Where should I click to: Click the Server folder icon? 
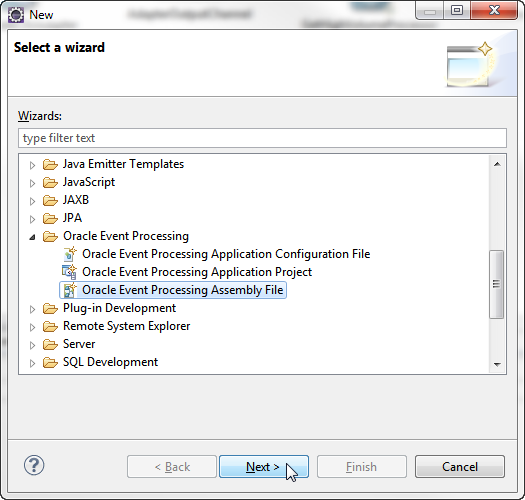tap(50, 344)
